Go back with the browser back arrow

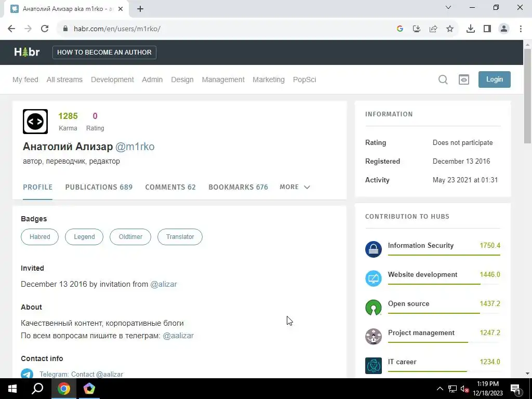11,29
